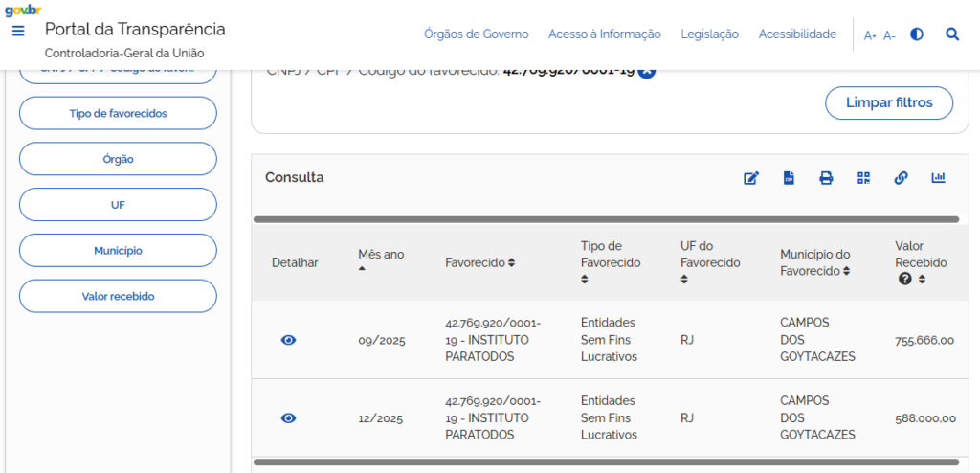980x473 pixels.
Task: Go to Acesso à Informação
Action: pyautogui.click(x=604, y=34)
